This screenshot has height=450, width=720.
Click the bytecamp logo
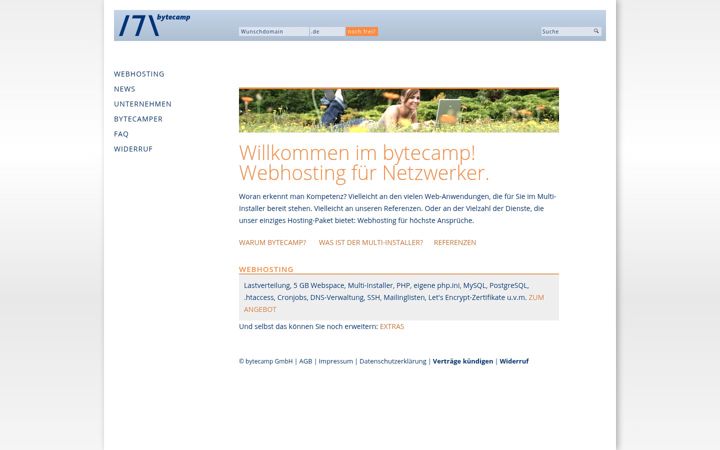pyautogui.click(x=154, y=25)
